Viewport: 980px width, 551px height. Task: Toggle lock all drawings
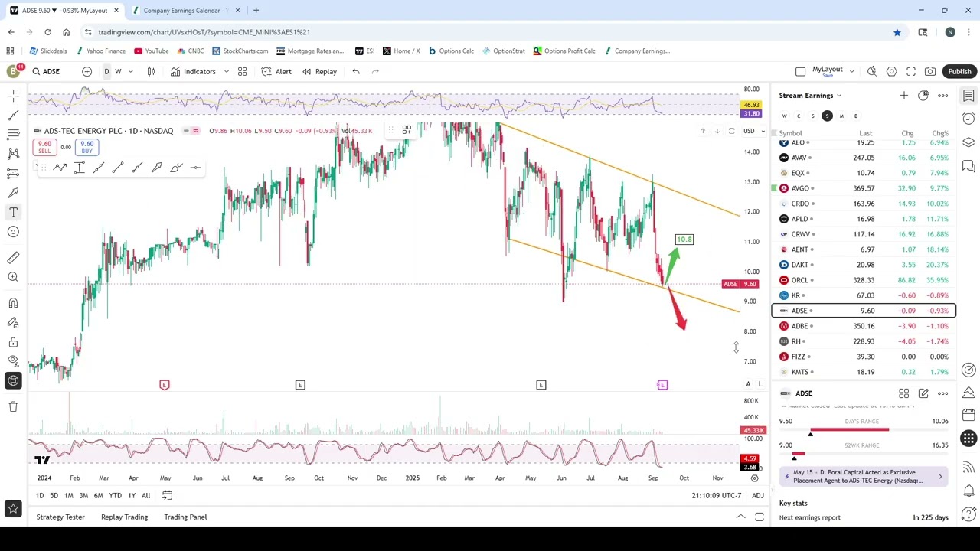click(x=13, y=342)
